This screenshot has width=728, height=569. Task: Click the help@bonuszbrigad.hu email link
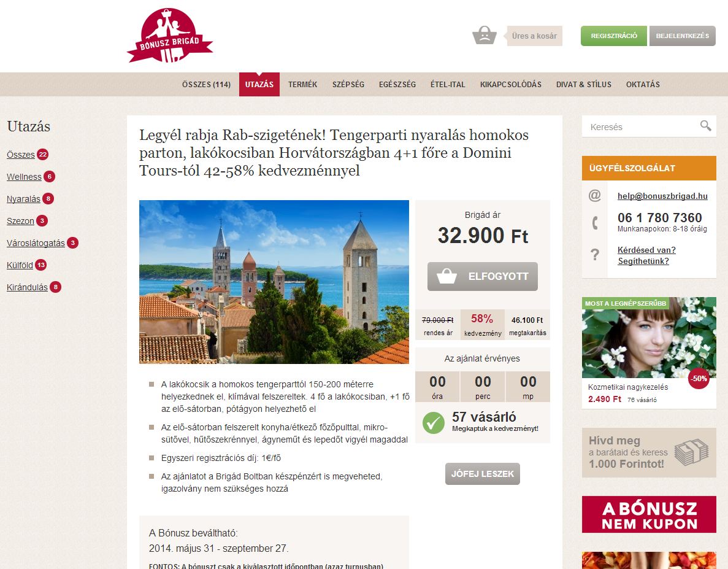[x=662, y=196]
